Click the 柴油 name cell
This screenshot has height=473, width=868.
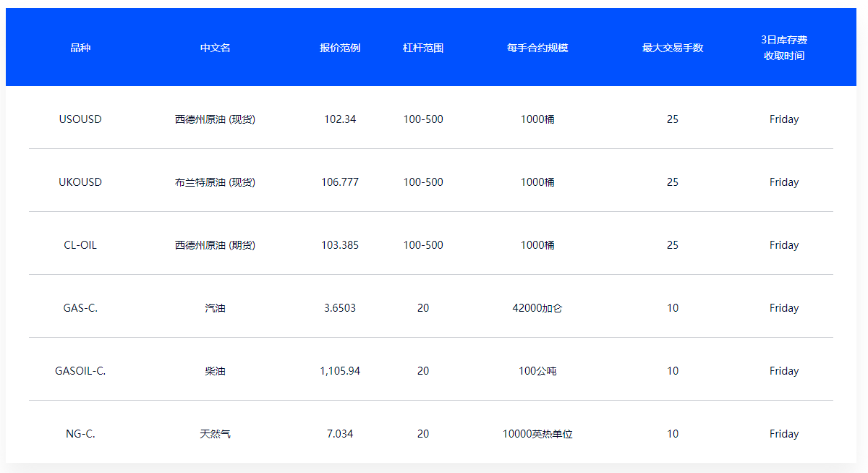(x=216, y=371)
